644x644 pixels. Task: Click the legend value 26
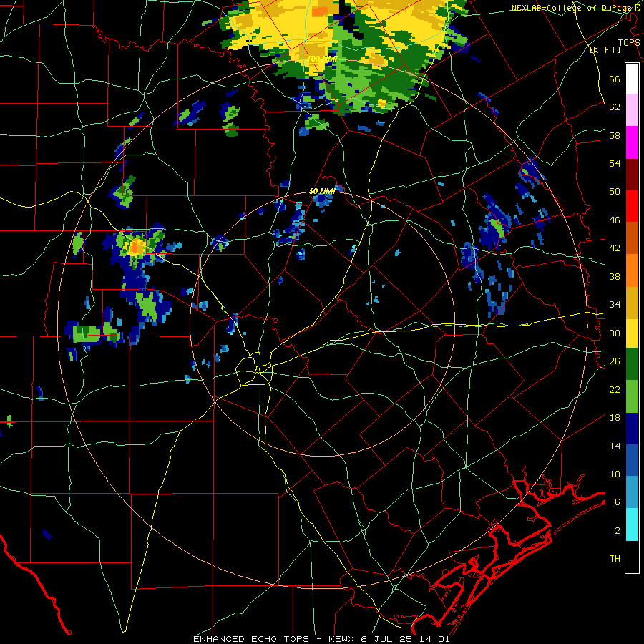pyautogui.click(x=615, y=361)
